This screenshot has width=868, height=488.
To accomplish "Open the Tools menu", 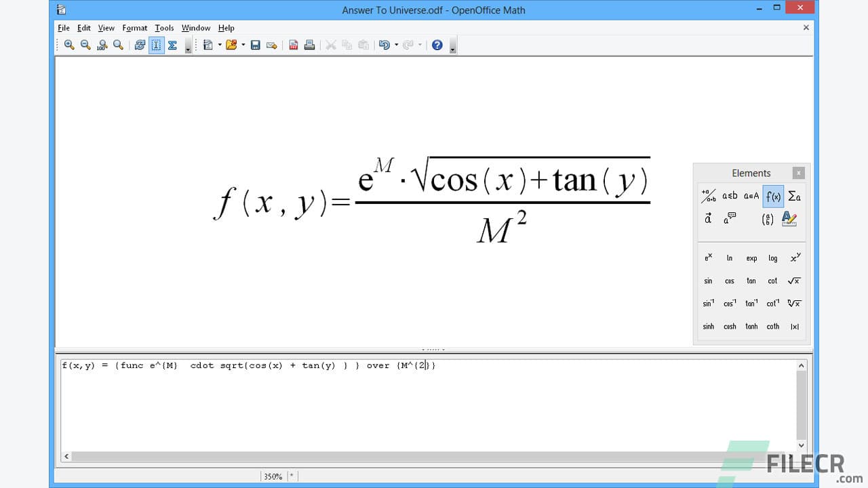I will (164, 28).
